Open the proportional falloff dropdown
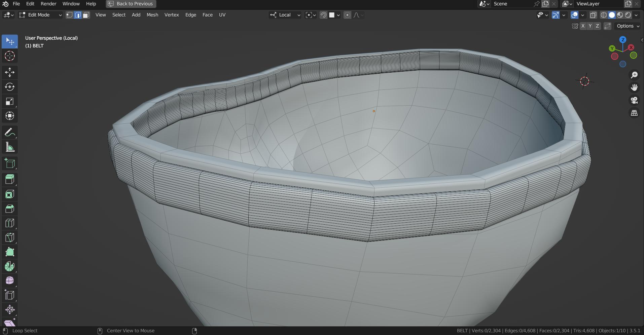This screenshot has height=335, width=644. [358, 15]
